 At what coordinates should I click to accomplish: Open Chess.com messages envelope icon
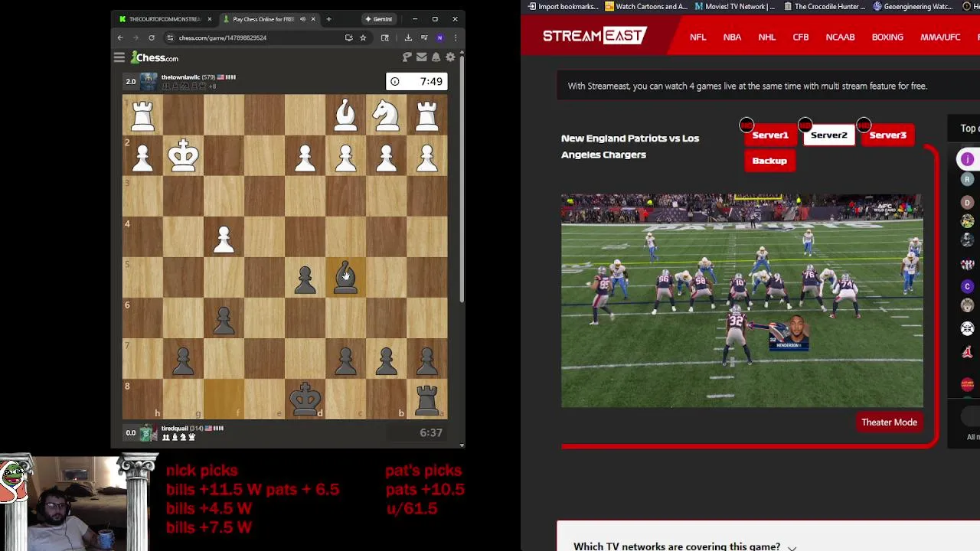[x=421, y=57]
